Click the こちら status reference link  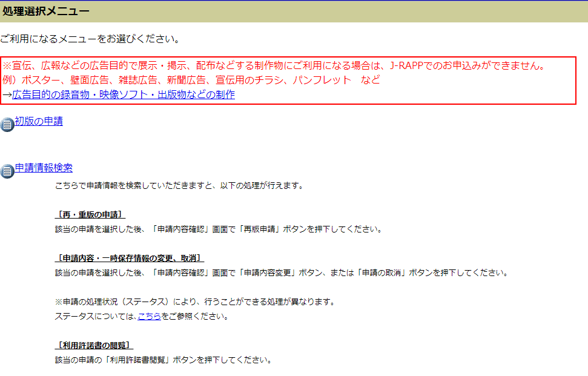pos(149,317)
